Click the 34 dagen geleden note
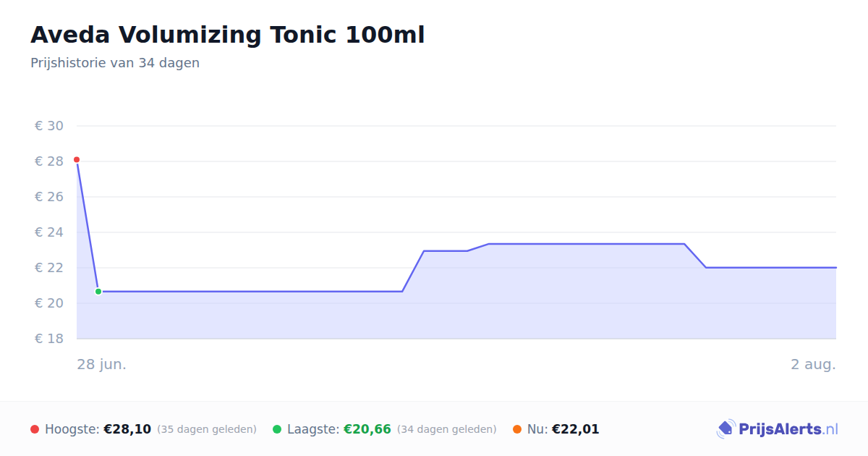The image size is (868, 456). click(x=447, y=429)
